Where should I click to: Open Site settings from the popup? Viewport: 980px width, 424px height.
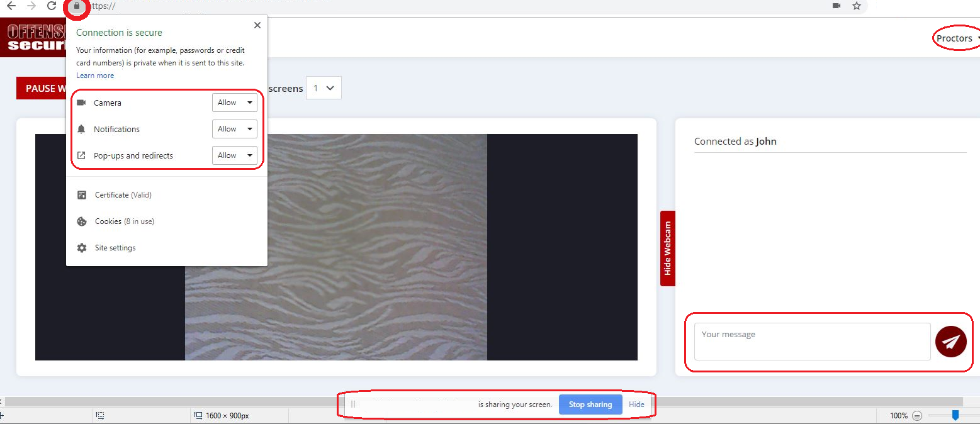pyautogui.click(x=115, y=248)
